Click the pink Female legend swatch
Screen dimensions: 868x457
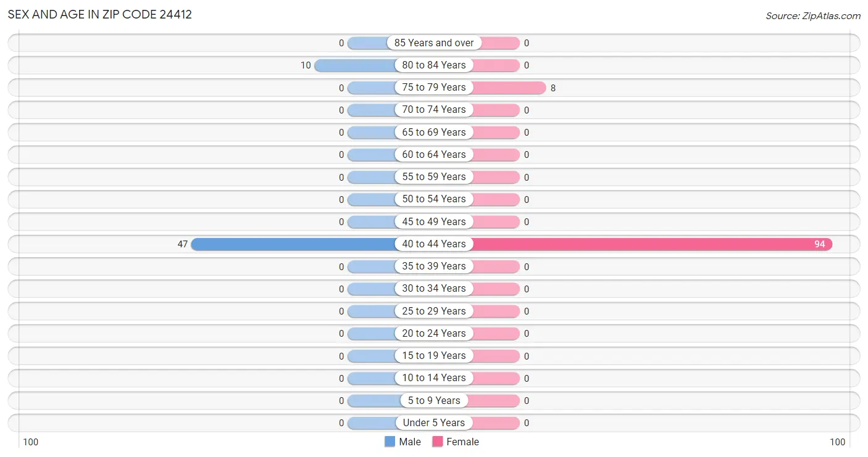point(438,442)
